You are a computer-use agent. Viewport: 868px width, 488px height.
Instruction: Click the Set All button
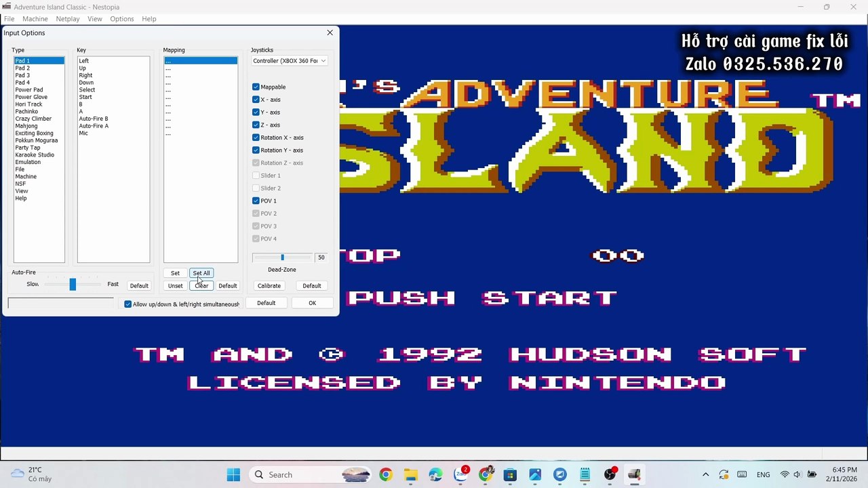(201, 273)
